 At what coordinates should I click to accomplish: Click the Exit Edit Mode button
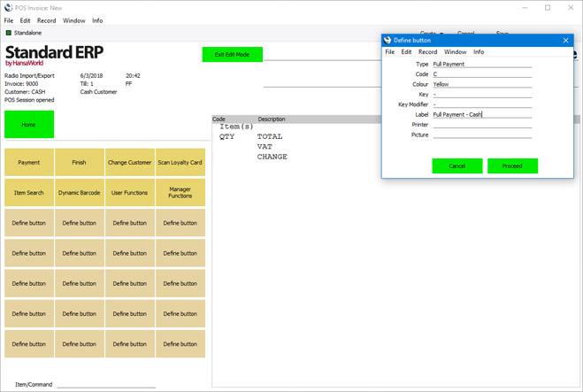click(x=233, y=54)
